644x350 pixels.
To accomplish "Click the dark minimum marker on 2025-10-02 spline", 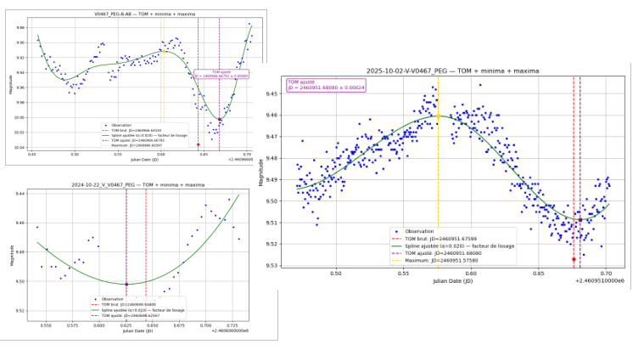I will click(580, 219).
